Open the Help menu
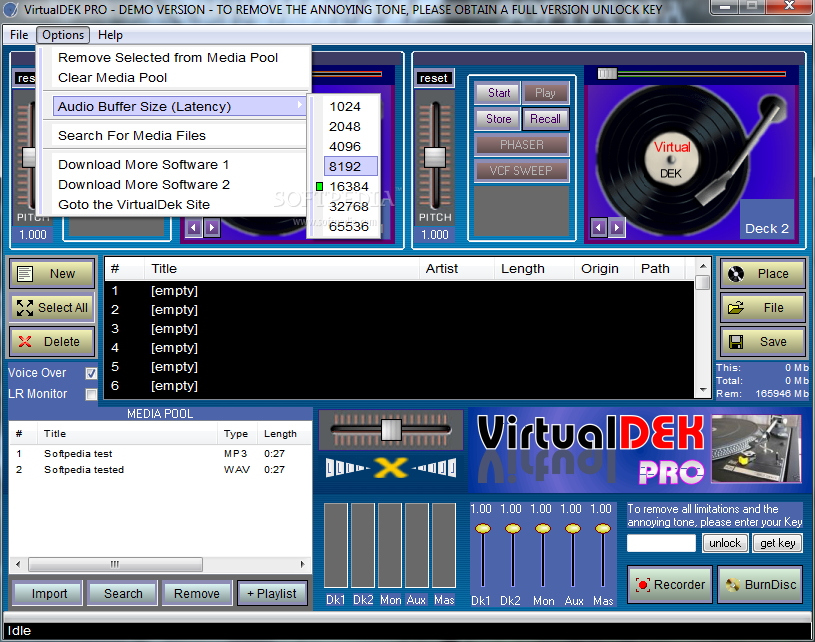This screenshot has height=642, width=815. point(110,35)
